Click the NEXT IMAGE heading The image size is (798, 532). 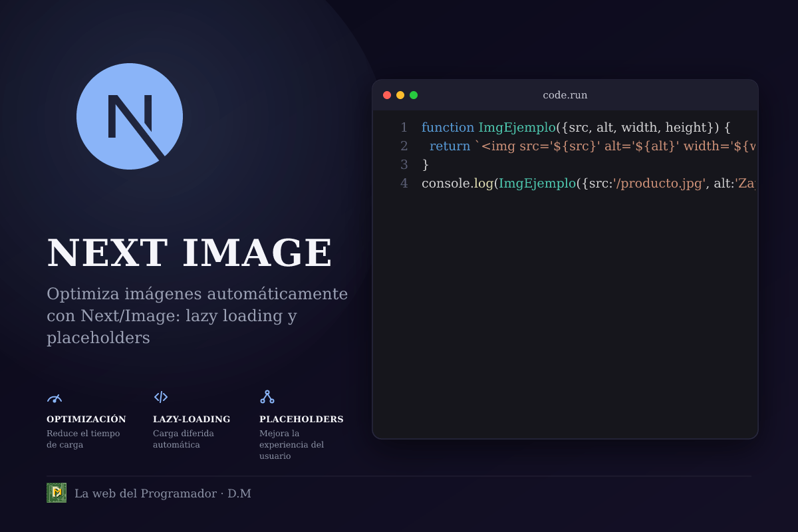click(x=190, y=253)
